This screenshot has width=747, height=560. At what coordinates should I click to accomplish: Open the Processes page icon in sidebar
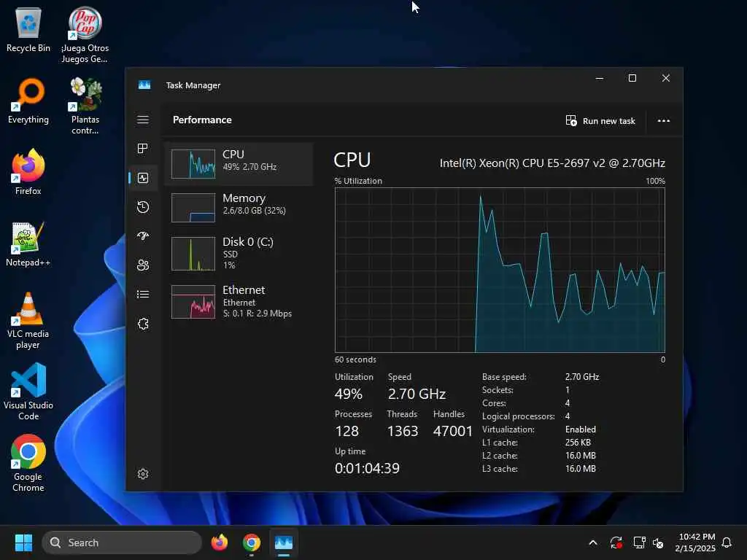pos(143,149)
